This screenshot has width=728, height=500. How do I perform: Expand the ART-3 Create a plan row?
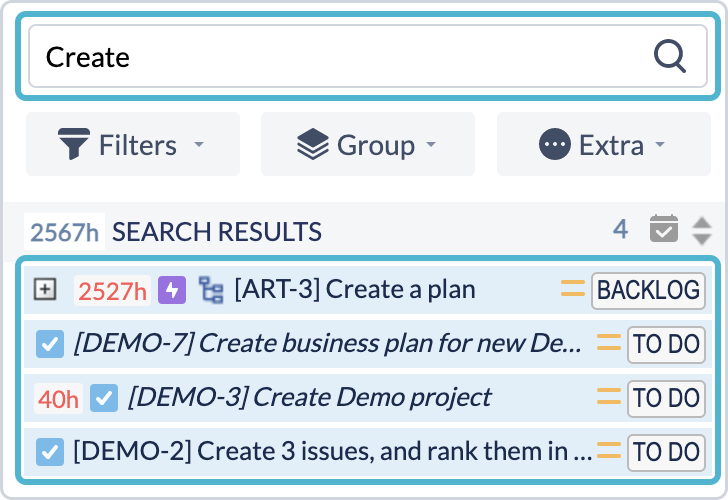44,290
